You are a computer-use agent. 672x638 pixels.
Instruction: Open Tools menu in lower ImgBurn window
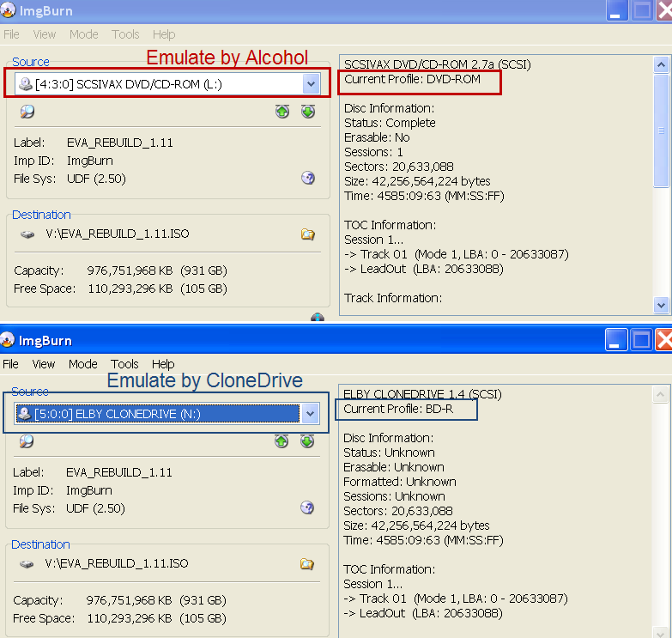click(124, 364)
